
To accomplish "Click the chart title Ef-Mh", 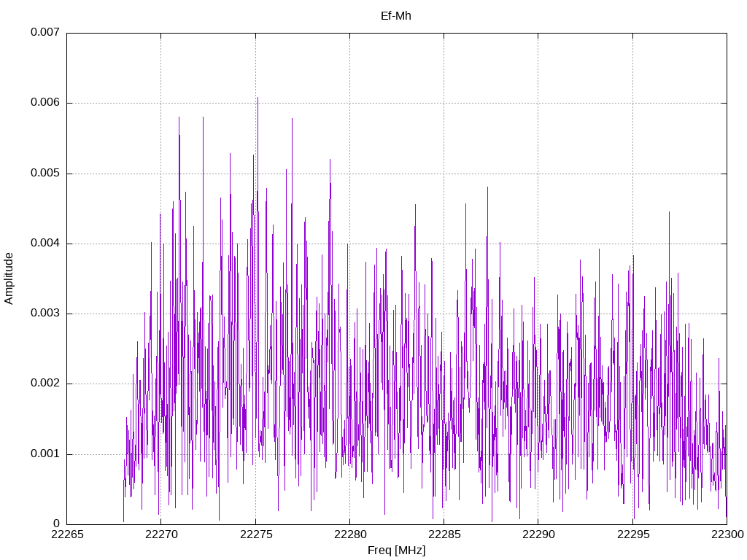I will pyautogui.click(x=396, y=16).
